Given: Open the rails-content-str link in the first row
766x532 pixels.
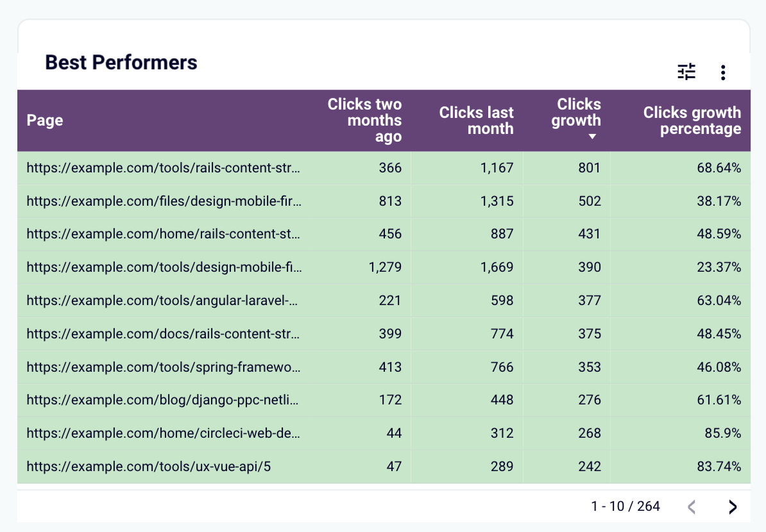Looking at the screenshot, I should coord(162,168).
